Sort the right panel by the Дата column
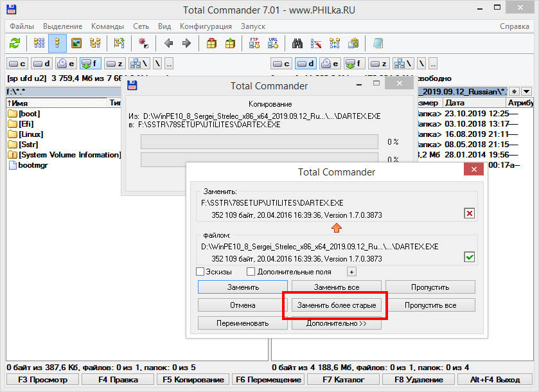Screen dimensions: 539x392 click(473, 103)
